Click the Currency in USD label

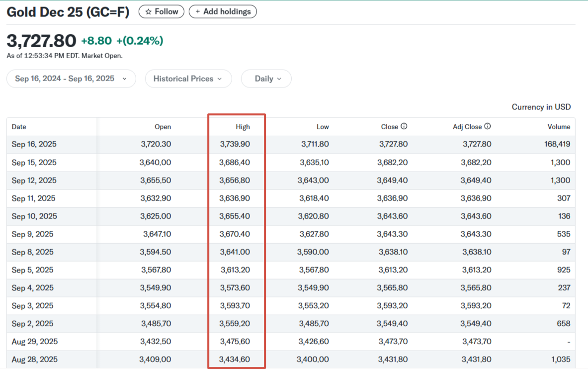(x=541, y=107)
